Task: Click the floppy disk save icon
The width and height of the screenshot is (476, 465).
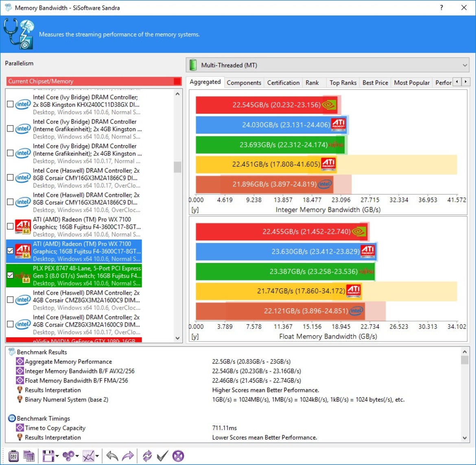Action: [48, 456]
